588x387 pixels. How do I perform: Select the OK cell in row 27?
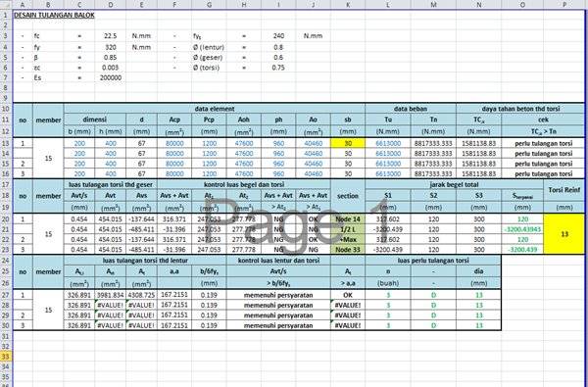tap(348, 295)
